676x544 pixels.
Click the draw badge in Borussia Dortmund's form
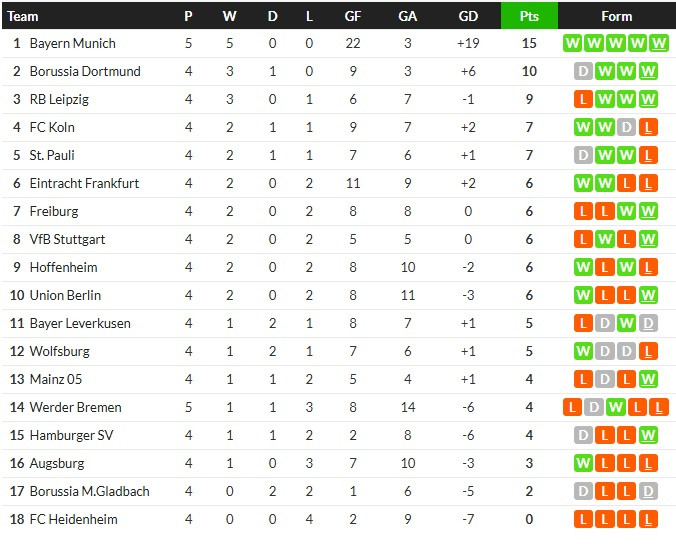pyautogui.click(x=584, y=71)
